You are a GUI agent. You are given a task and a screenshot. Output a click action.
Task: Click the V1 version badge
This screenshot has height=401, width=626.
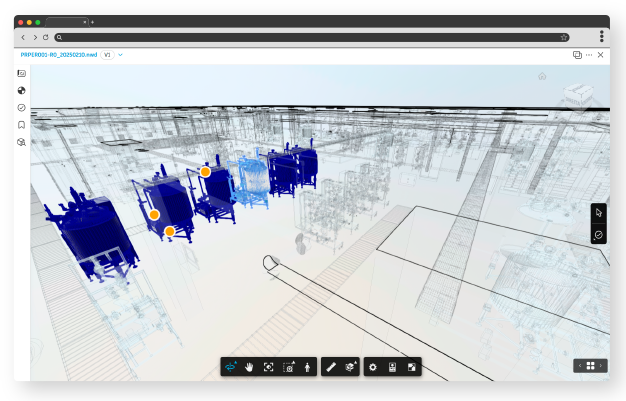[x=107, y=55]
